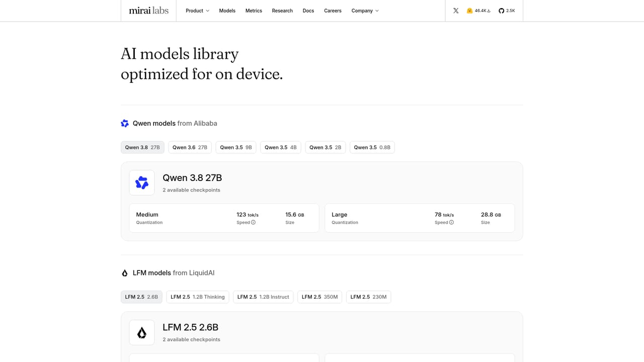
Task: Switch to the Qwen 3.6 27B tab
Action: point(190,147)
